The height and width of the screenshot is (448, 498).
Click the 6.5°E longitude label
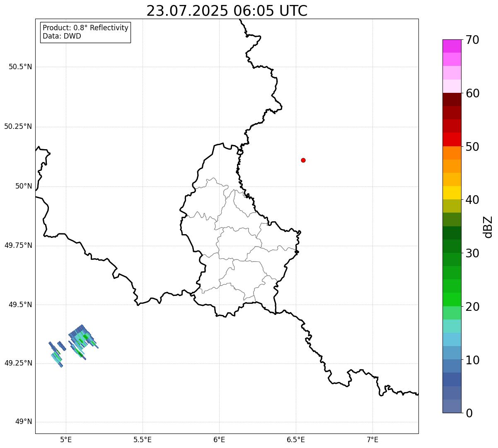tap(296, 439)
